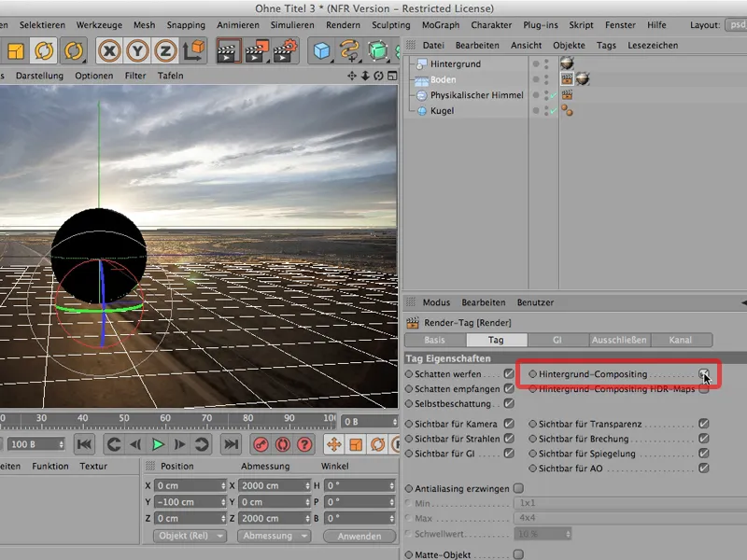Click the spline pen tool icon
Screen dimensions: 747x560
click(x=349, y=50)
